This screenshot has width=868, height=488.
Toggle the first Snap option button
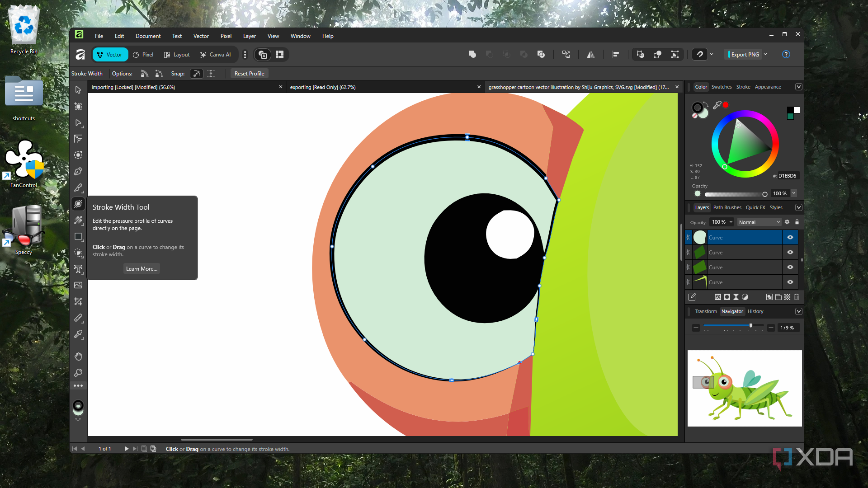tap(197, 74)
